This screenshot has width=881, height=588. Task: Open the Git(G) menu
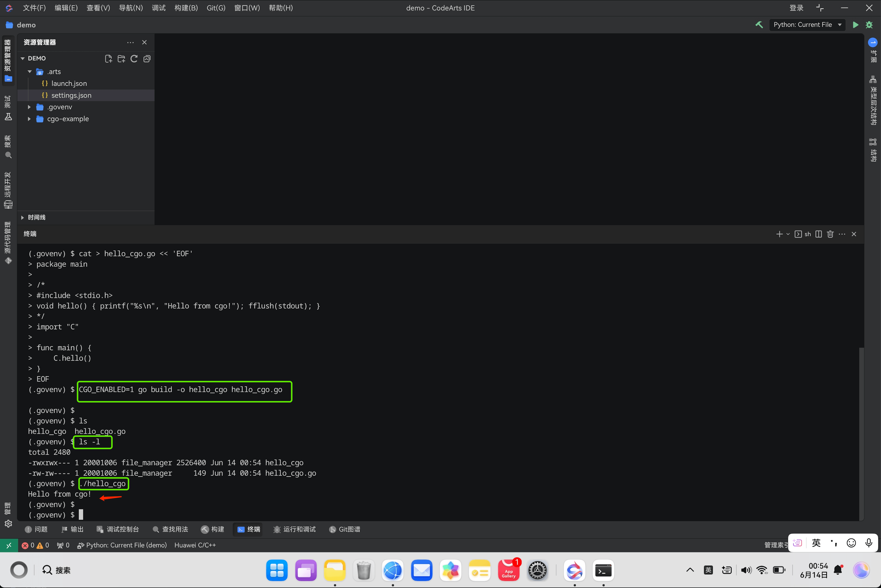tap(216, 8)
